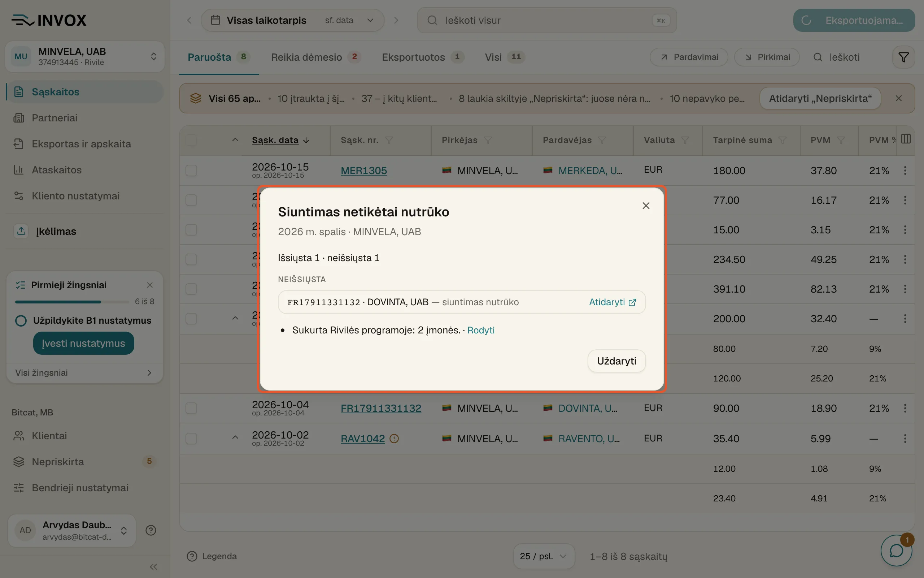Switch to Reikia dėmesio tab
The width and height of the screenshot is (924, 578).
coord(315,57)
